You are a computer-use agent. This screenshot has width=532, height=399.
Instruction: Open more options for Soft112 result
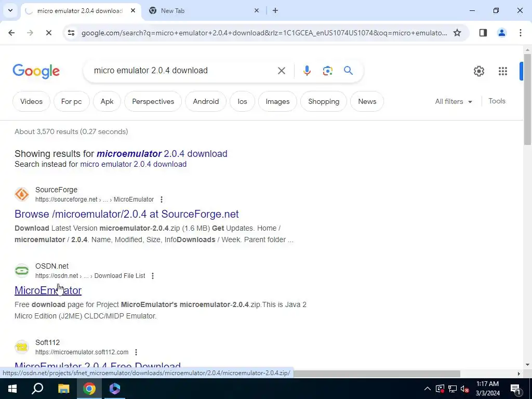pos(136,352)
